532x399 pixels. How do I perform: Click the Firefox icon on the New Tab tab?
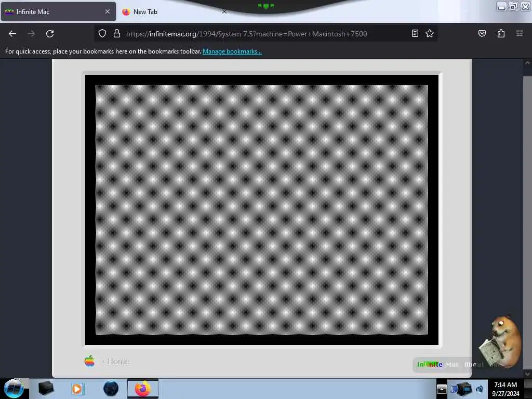point(126,12)
